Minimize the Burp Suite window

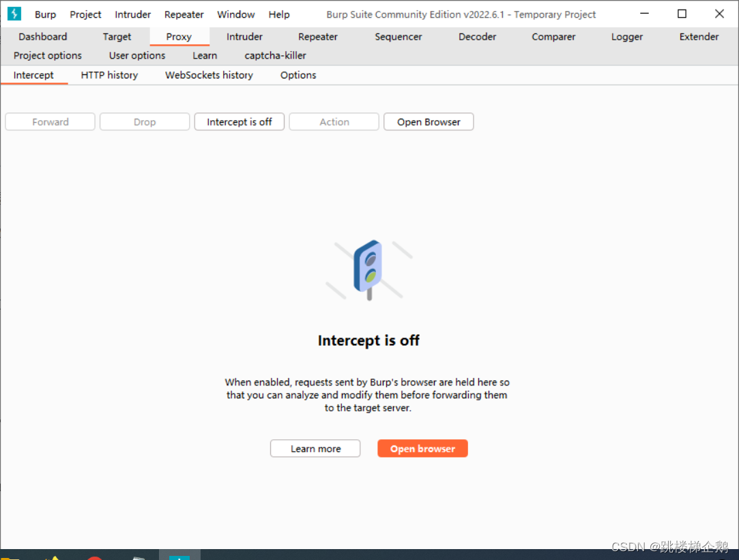pyautogui.click(x=644, y=14)
